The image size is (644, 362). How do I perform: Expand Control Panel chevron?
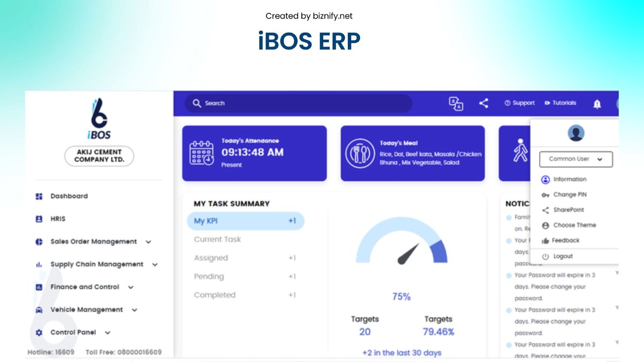108,333
